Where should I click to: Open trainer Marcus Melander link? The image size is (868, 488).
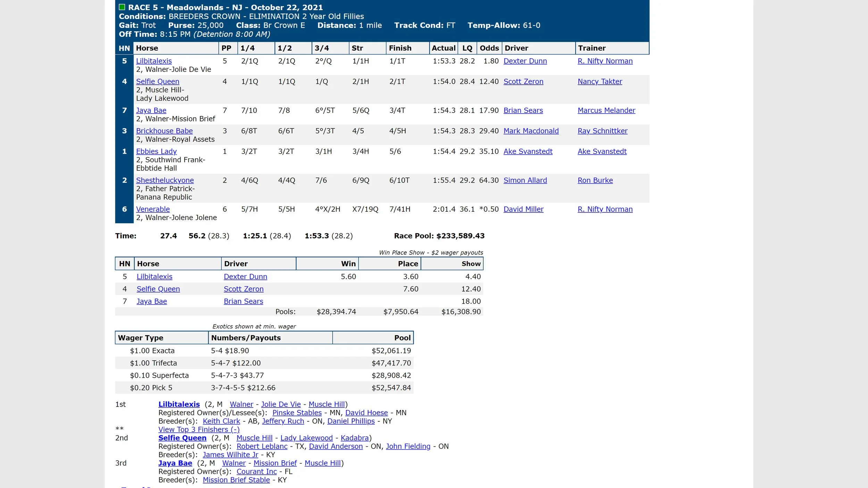coord(606,110)
